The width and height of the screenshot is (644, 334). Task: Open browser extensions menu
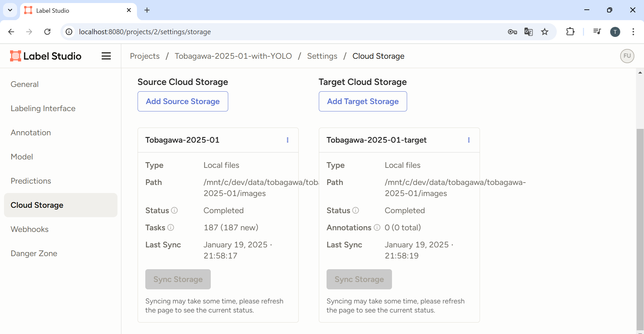tap(570, 32)
